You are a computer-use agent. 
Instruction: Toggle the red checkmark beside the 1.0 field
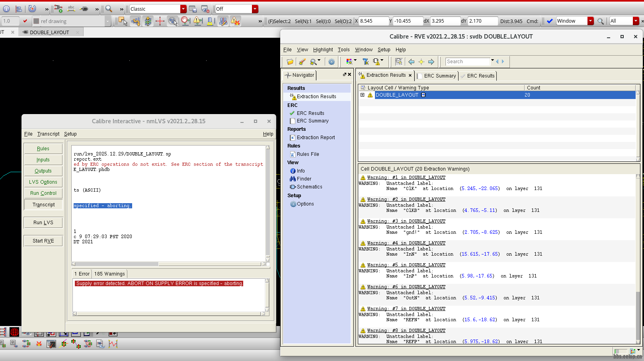pos(25,21)
